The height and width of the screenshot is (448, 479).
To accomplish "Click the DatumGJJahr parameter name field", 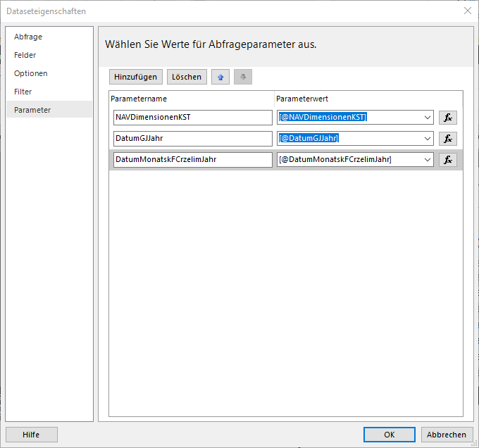I will point(193,139).
